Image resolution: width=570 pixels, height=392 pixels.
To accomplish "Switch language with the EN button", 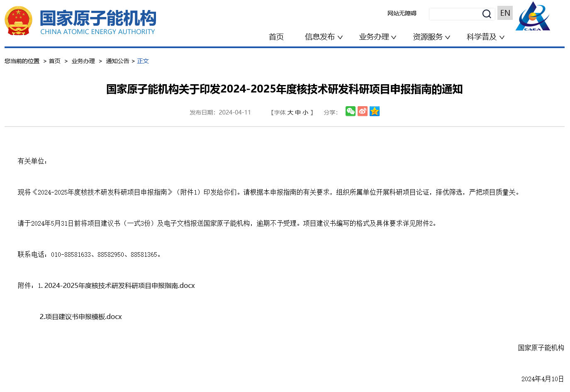I will click(x=505, y=13).
